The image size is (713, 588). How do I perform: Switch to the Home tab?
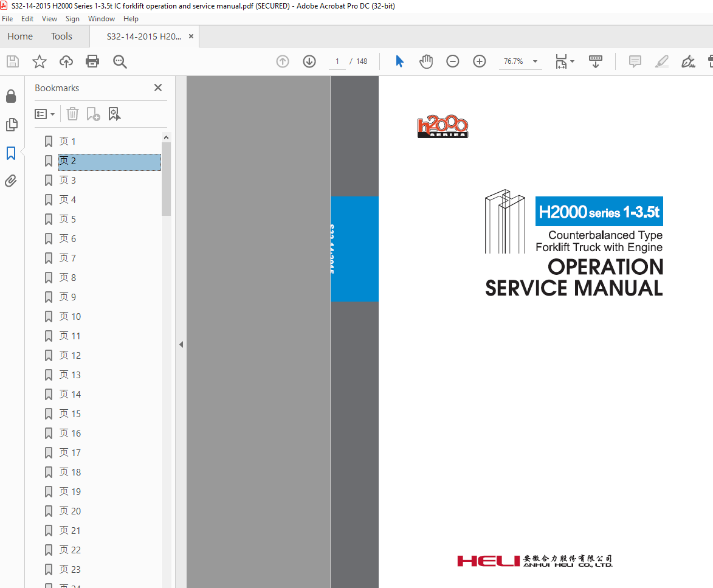tap(20, 36)
